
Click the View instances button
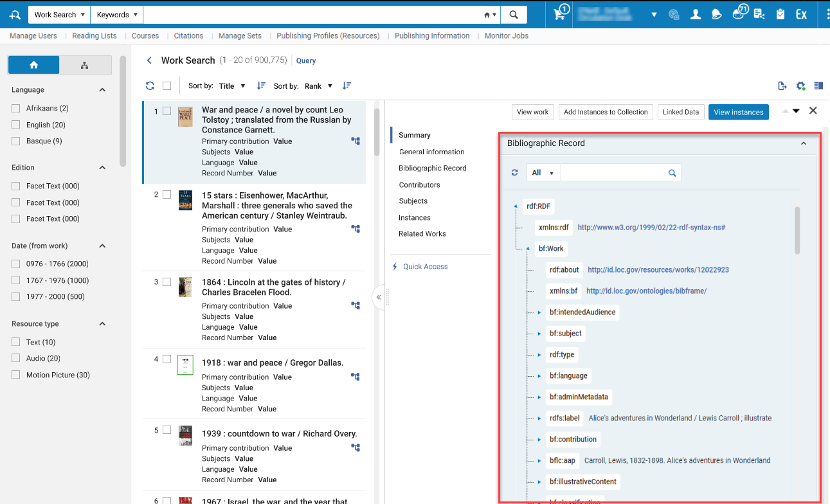point(739,112)
